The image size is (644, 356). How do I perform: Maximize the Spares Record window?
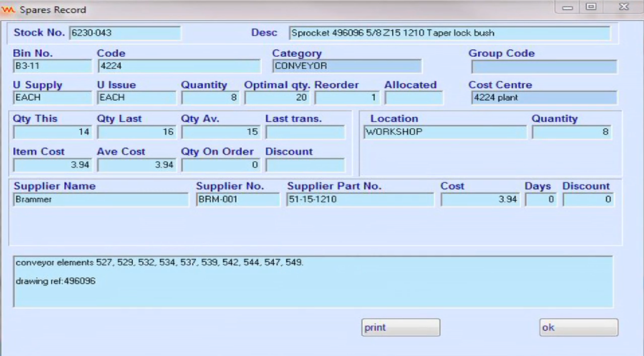pos(590,7)
